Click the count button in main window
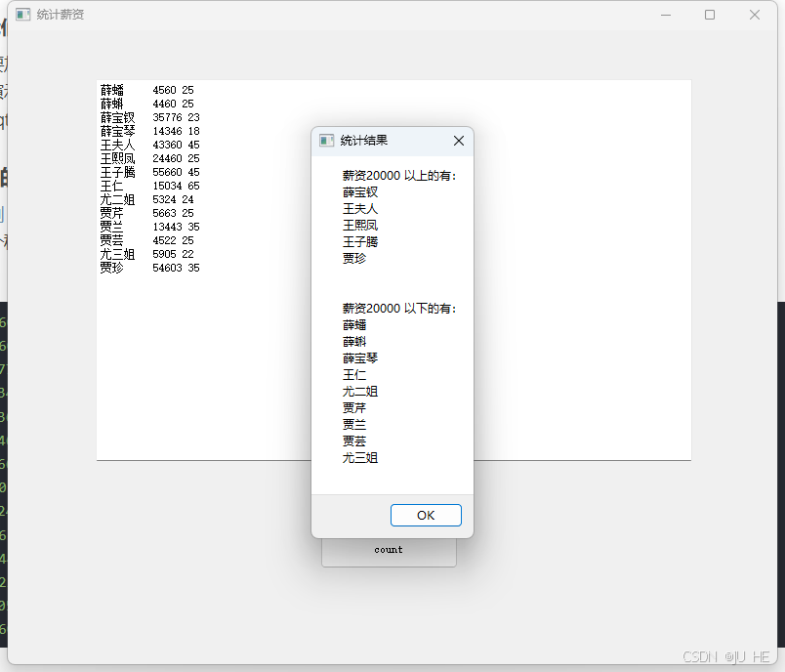The height and width of the screenshot is (672, 785). click(389, 550)
